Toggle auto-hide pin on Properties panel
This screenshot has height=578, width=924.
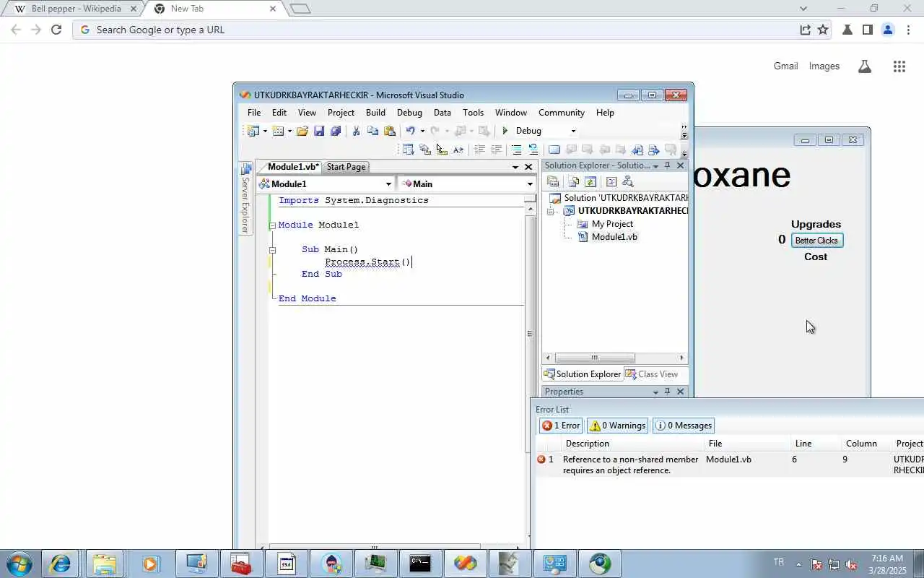coord(667,392)
